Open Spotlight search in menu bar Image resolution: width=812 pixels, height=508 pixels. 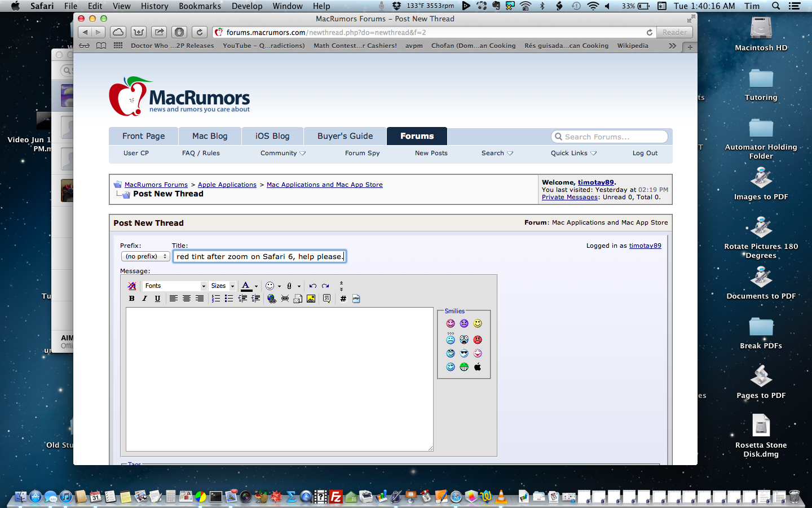coord(776,6)
